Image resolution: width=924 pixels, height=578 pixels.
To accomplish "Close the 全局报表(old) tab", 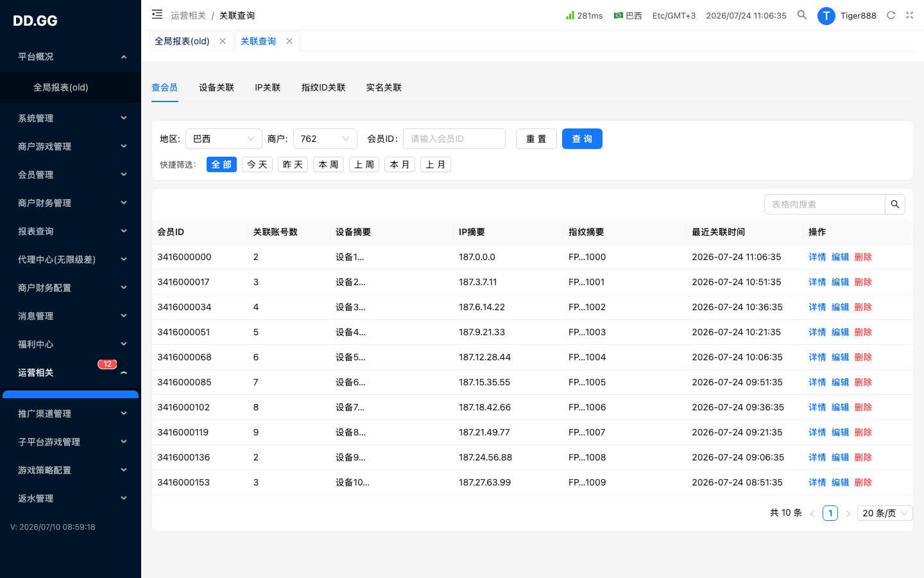I will [x=223, y=41].
